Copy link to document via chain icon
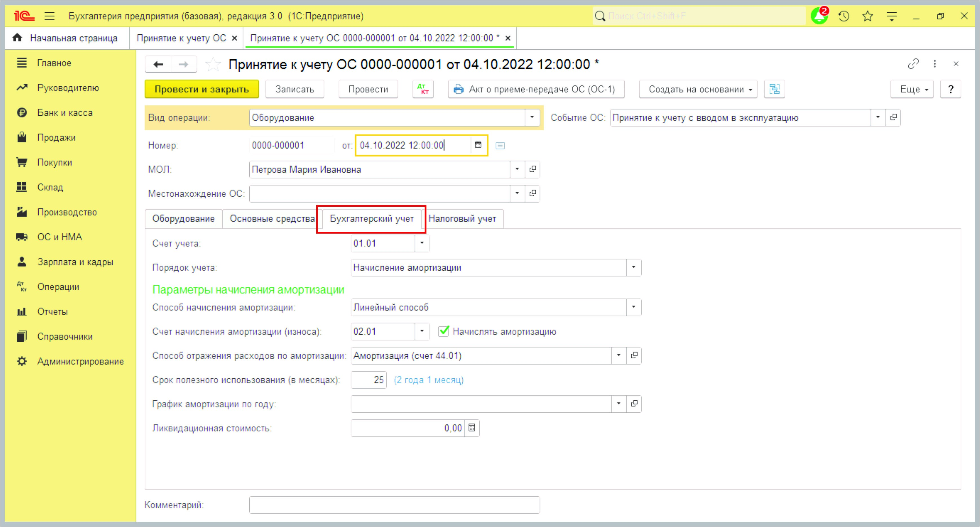The image size is (980, 527). coord(913,64)
